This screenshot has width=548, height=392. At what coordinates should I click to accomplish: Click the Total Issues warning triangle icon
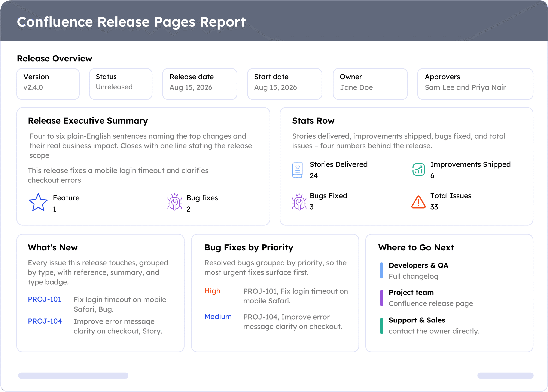(x=418, y=202)
